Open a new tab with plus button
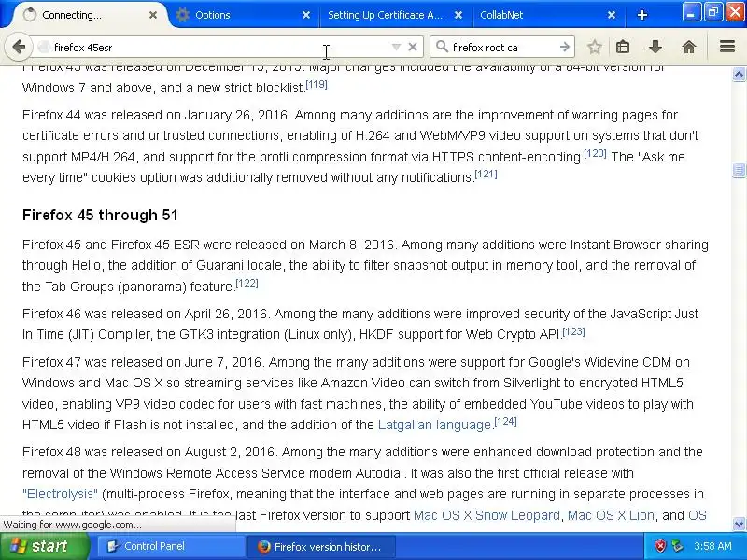747x560 pixels. 642,15
